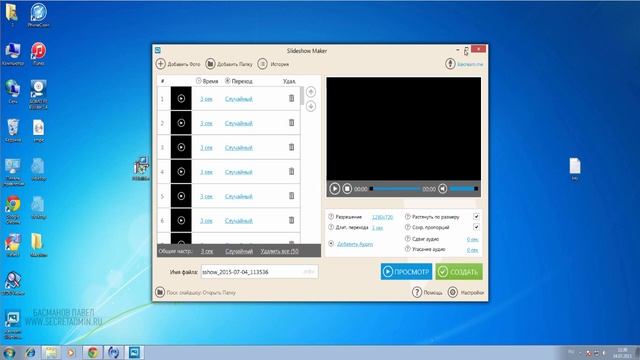Viewport: 640px width, 360px height.
Task: Change transition Случайный of slide 2
Action: [x=239, y=123]
